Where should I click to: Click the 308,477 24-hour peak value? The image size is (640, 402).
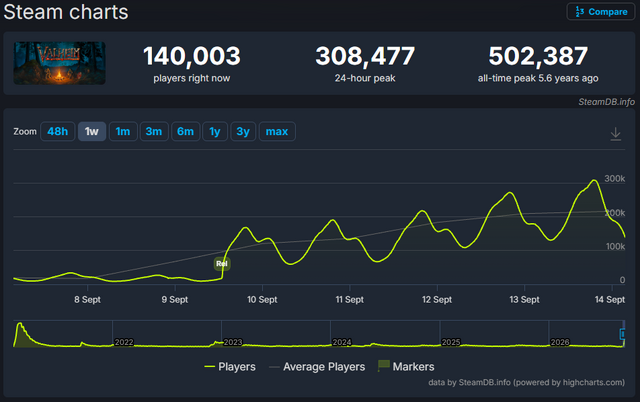(365, 56)
